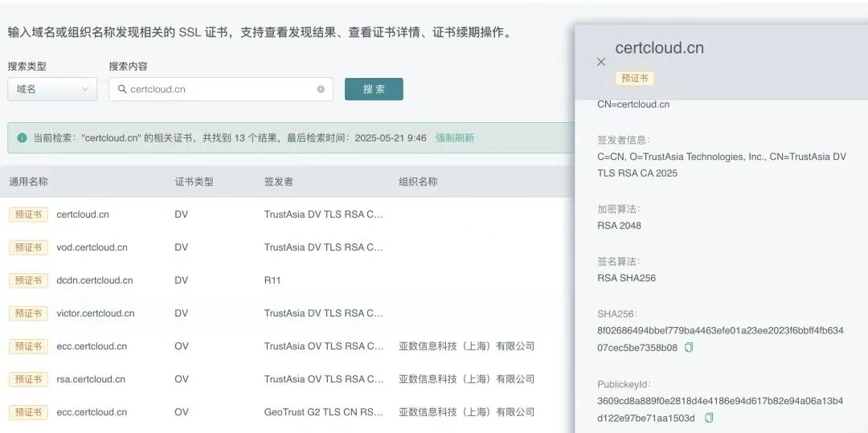
Task: Select the rsa.certcloud.cn certificate row
Action: (91, 379)
